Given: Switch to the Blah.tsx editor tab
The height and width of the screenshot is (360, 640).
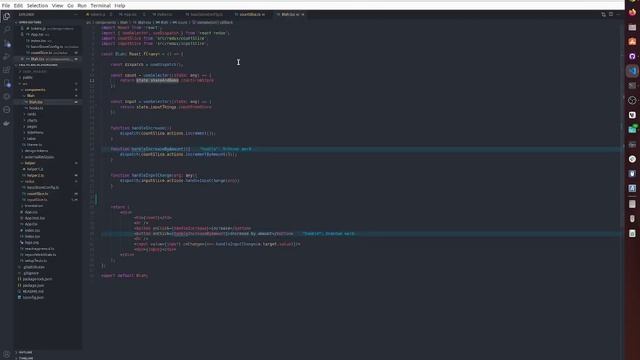Looking at the screenshot, I should [290, 15].
